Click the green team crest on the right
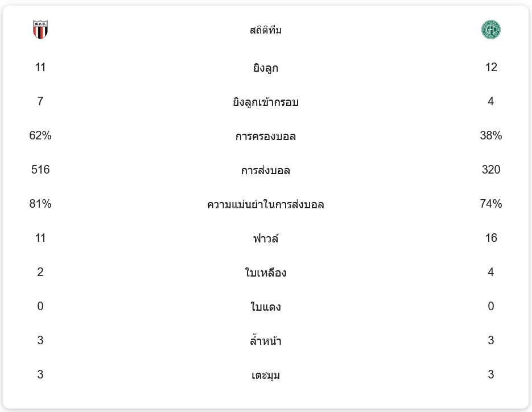 pyautogui.click(x=490, y=30)
